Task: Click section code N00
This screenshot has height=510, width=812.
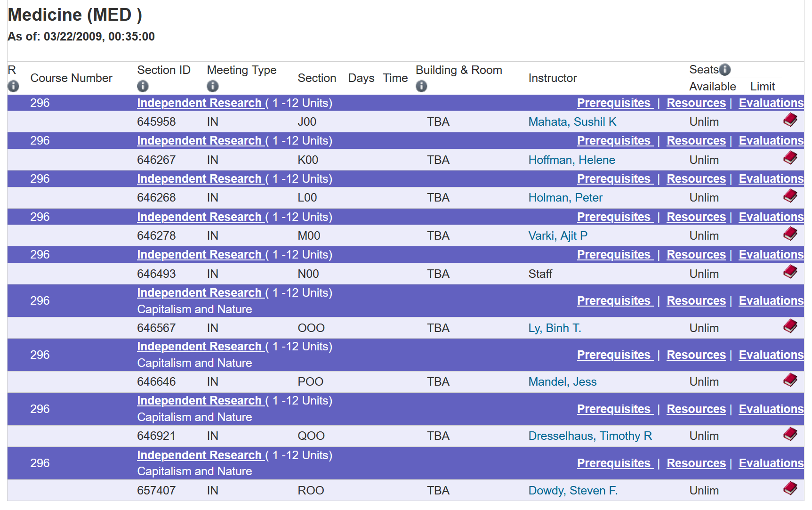Action: [308, 274]
